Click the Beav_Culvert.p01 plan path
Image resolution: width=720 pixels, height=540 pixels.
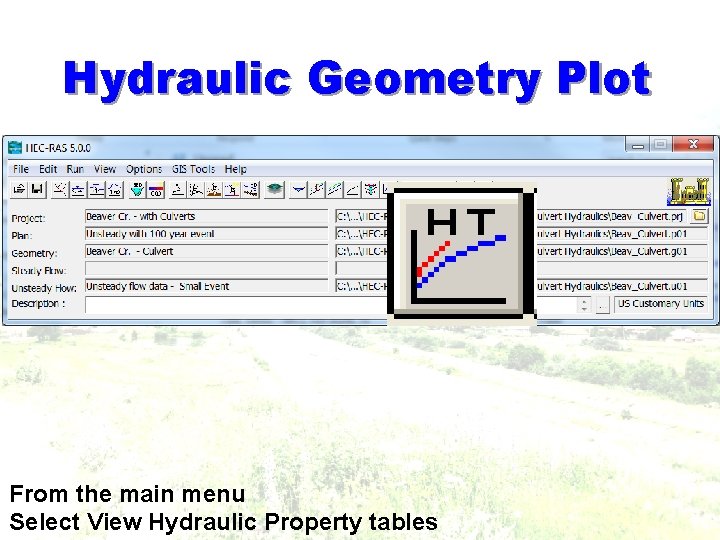click(649, 234)
